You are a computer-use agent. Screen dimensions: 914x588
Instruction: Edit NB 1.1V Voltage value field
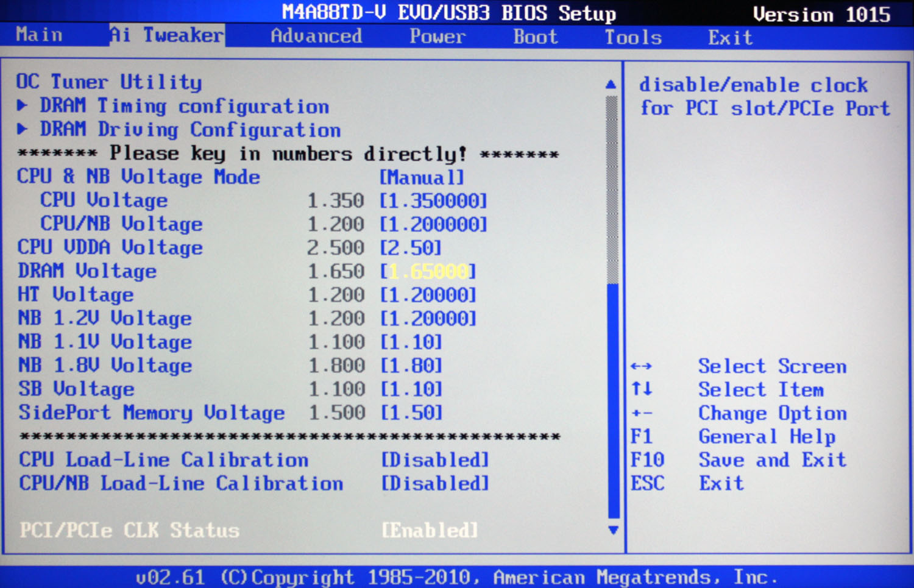[x=411, y=342]
